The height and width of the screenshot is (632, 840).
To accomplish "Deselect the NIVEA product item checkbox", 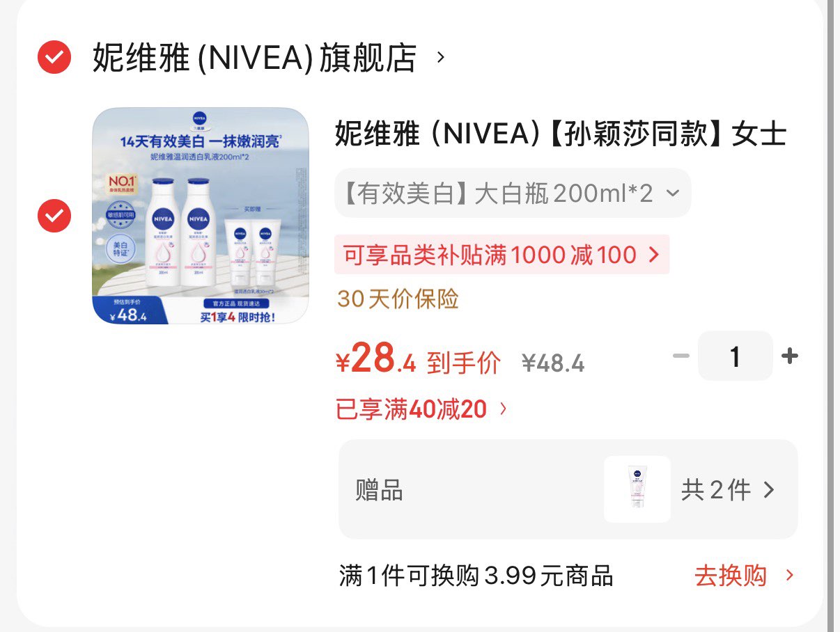I will coord(54,216).
